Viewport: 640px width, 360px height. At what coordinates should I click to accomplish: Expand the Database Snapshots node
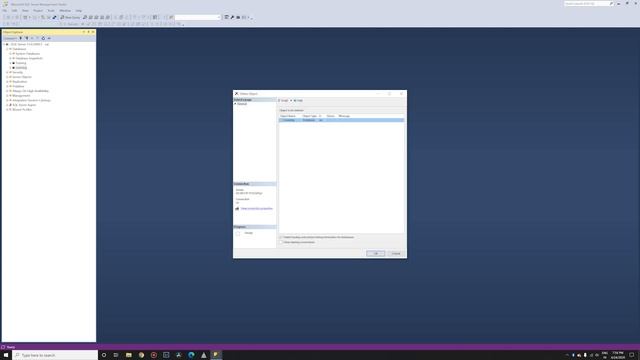pos(10,58)
